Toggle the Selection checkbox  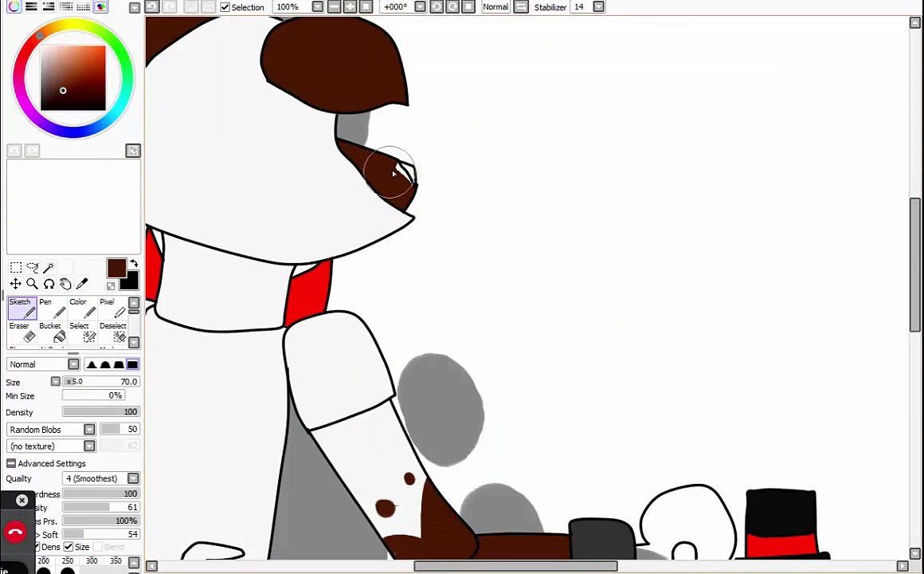[225, 7]
